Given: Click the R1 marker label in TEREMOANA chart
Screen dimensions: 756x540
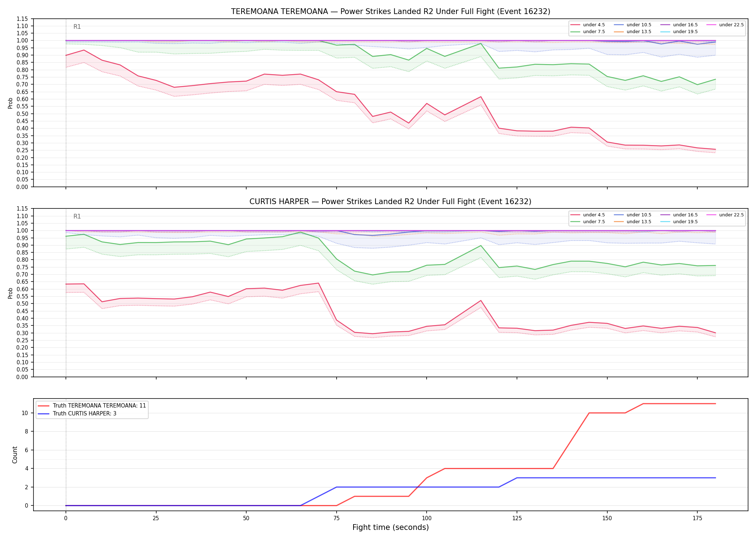Looking at the screenshot, I should (77, 27).
